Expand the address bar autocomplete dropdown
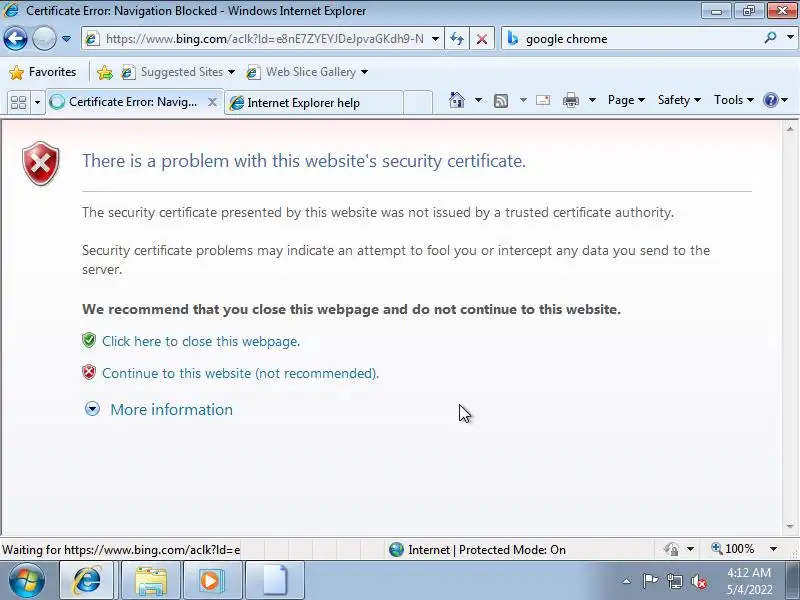 (x=435, y=39)
